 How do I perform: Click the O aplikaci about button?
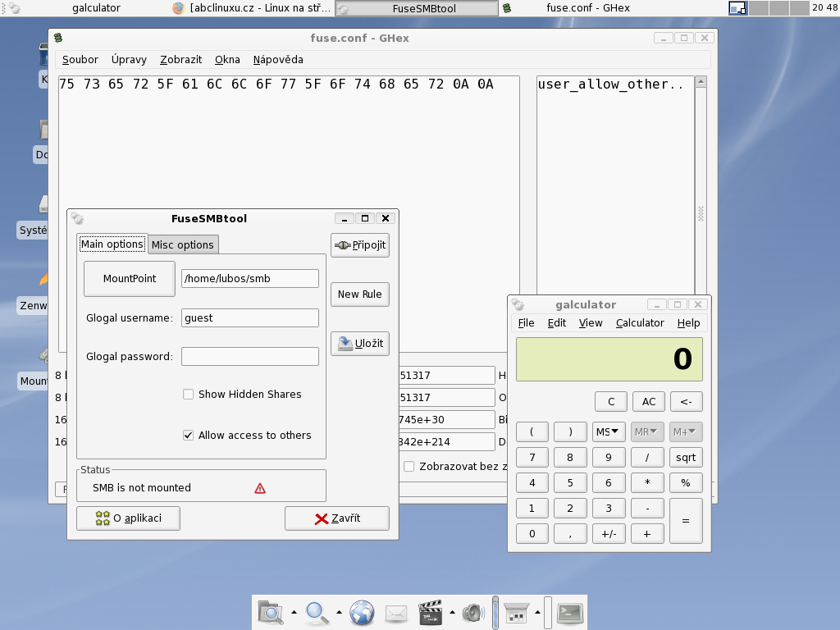tap(128, 518)
